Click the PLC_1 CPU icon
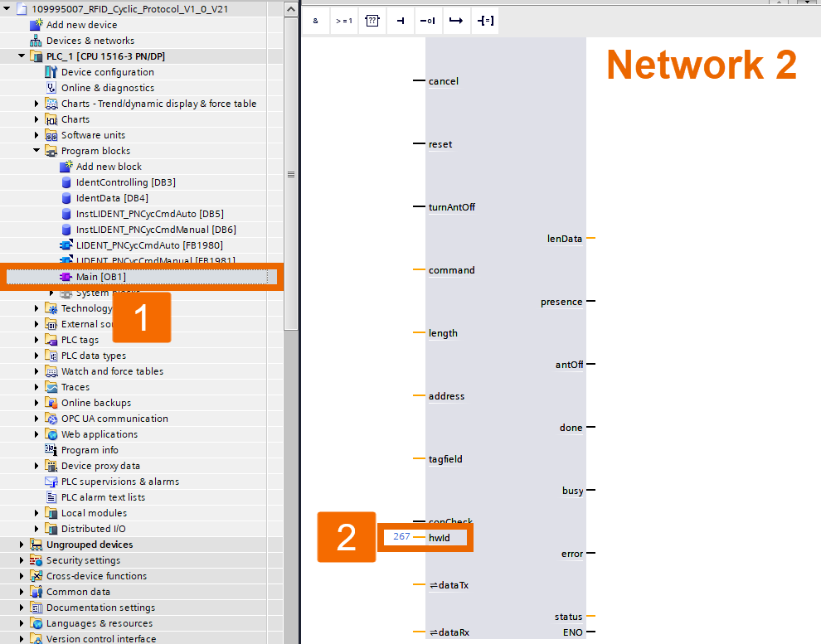The image size is (821, 644). (x=36, y=56)
